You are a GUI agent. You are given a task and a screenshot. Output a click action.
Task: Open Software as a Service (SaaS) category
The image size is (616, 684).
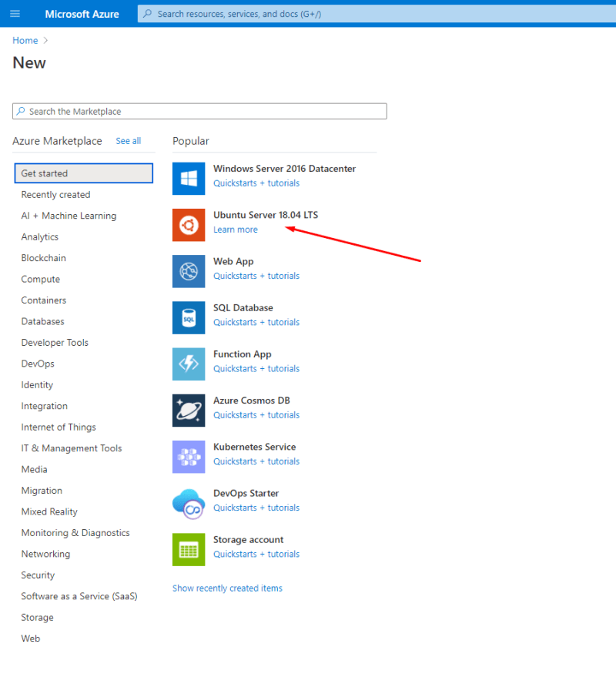(x=79, y=596)
